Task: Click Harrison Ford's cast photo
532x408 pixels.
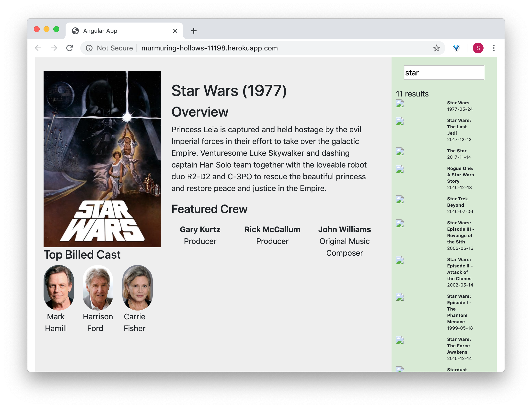Action: (98, 288)
